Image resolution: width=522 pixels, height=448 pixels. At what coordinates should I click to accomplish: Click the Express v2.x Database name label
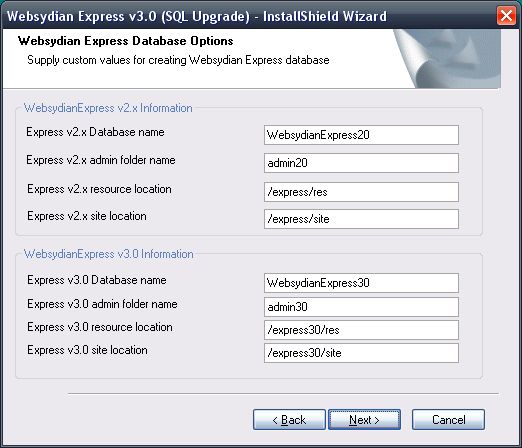coord(95,132)
